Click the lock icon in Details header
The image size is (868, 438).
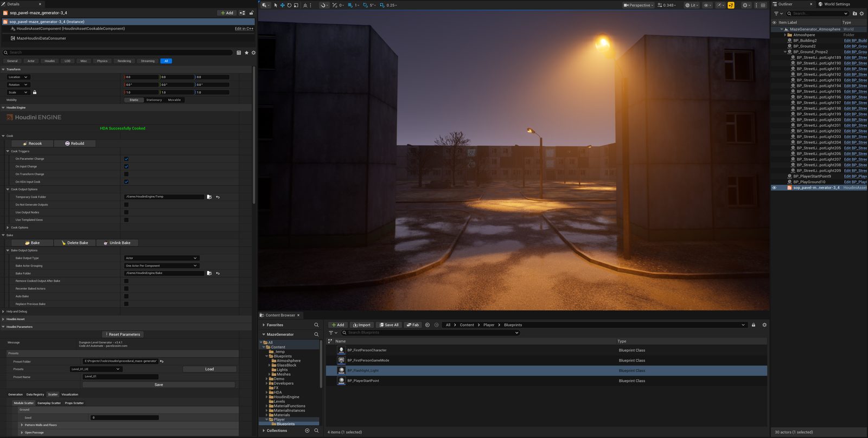(251, 13)
